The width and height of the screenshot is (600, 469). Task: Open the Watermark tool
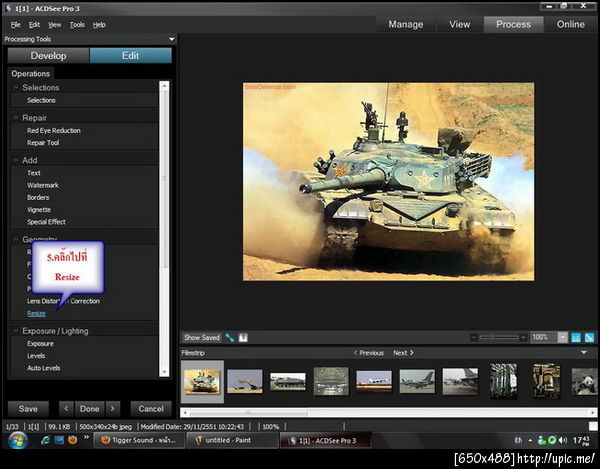(x=42, y=185)
